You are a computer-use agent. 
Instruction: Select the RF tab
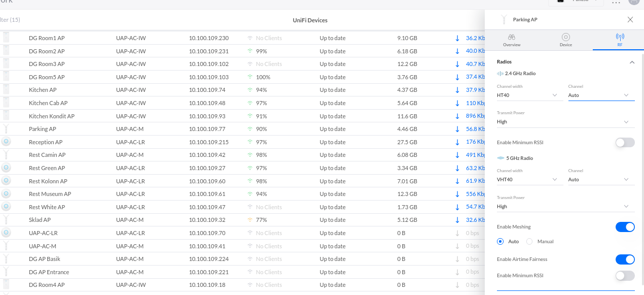coord(620,40)
